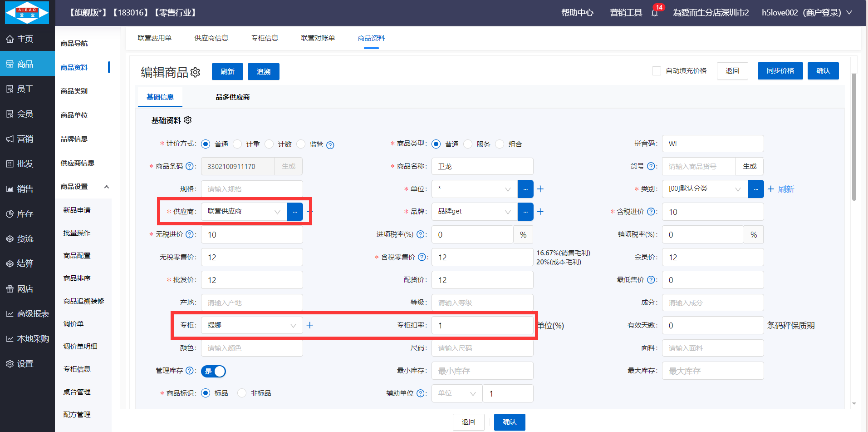This screenshot has width=868, height=432.
Task: Click the gear icon beside 编辑商品
Action: coord(196,72)
